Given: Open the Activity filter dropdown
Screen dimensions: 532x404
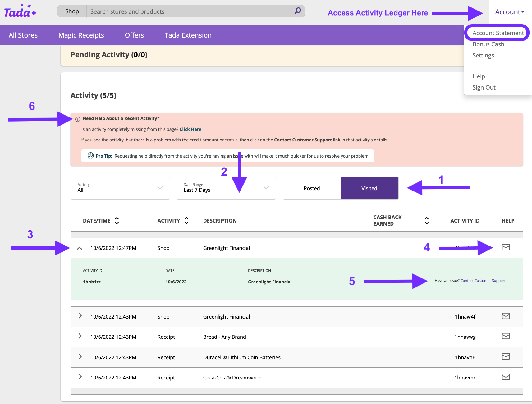Looking at the screenshot, I should (120, 188).
